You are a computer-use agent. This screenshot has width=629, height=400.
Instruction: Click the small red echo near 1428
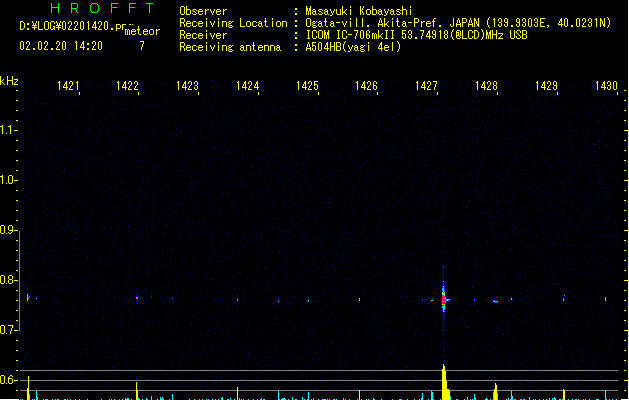(x=496, y=302)
